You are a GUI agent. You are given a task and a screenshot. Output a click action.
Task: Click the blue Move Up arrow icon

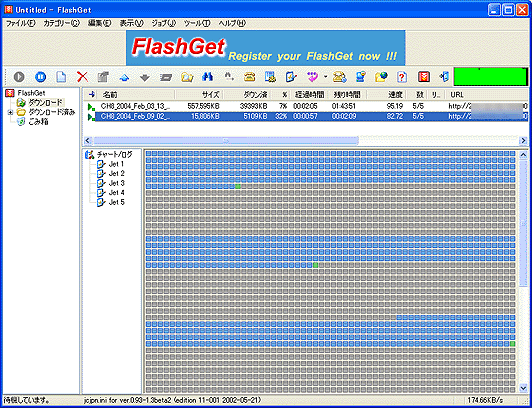(x=124, y=78)
